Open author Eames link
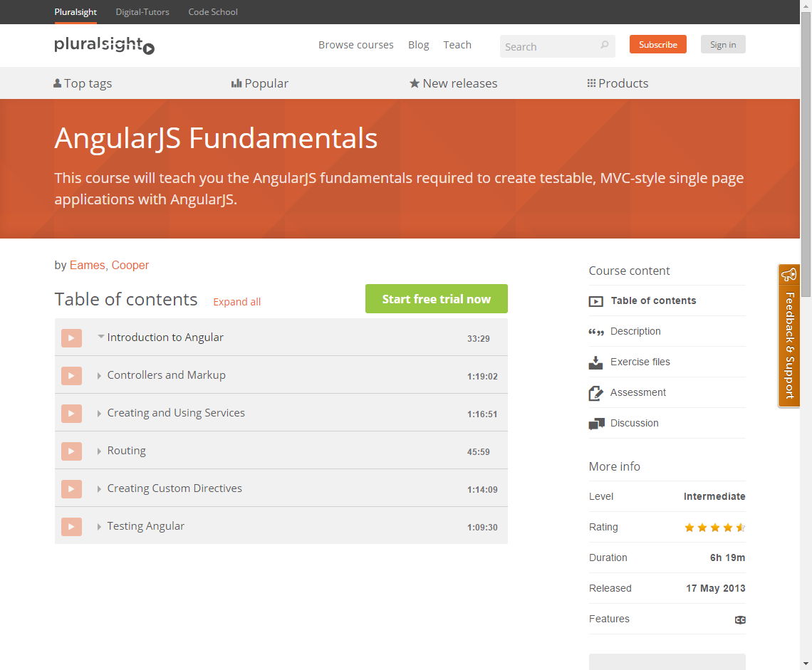Viewport: 812px width, 670px height. [87, 265]
